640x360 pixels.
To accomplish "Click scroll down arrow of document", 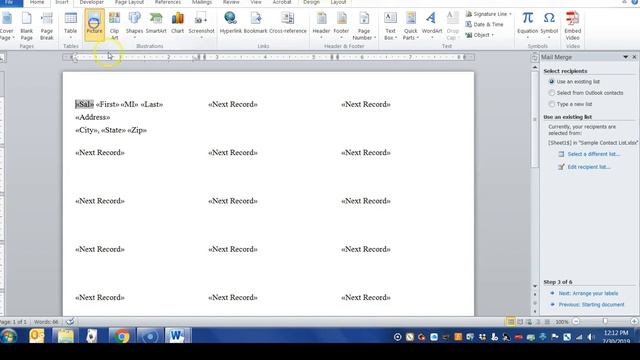I will coord(535,286).
